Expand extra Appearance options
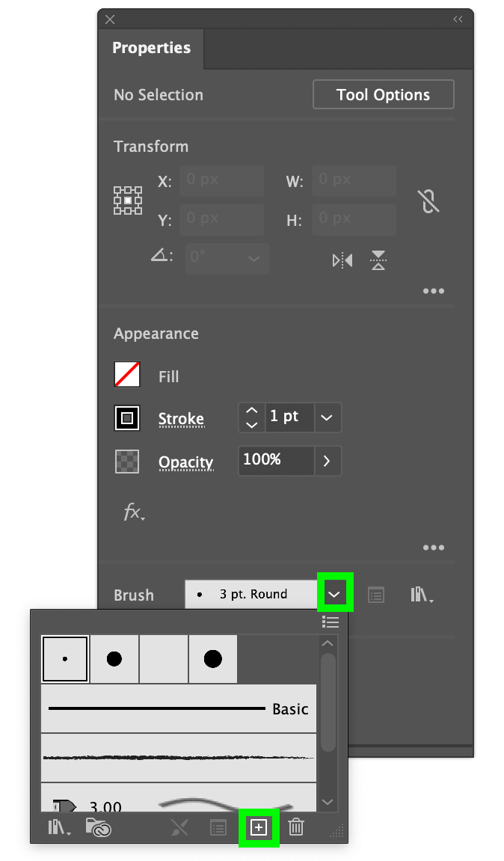 coord(434,547)
